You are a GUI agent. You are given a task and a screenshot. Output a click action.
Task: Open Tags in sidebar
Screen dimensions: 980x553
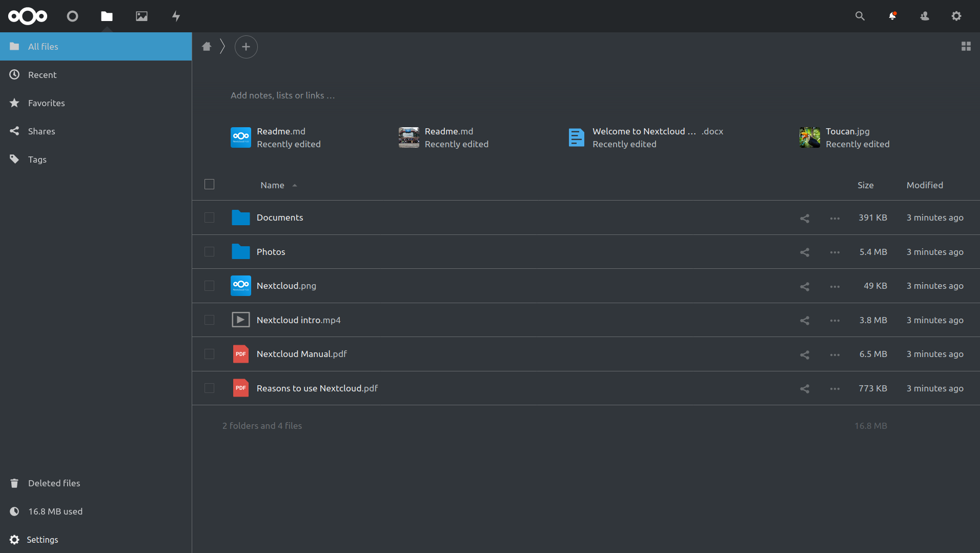pyautogui.click(x=96, y=159)
